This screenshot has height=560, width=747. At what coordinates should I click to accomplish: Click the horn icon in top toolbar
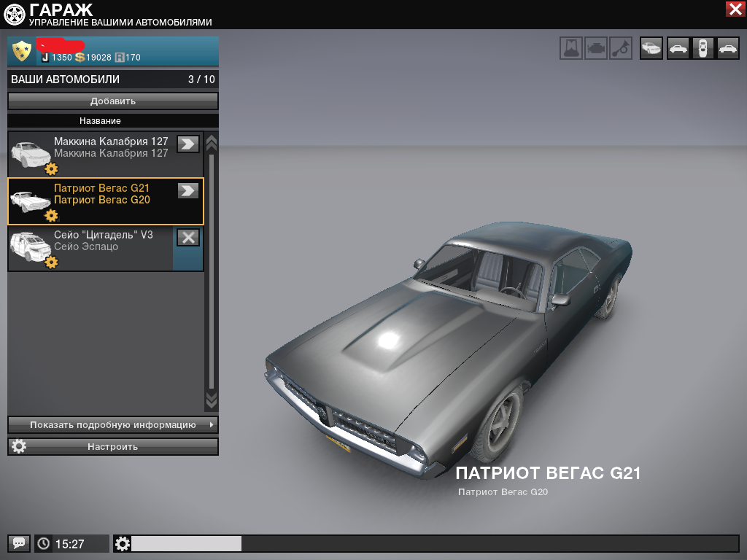point(621,48)
